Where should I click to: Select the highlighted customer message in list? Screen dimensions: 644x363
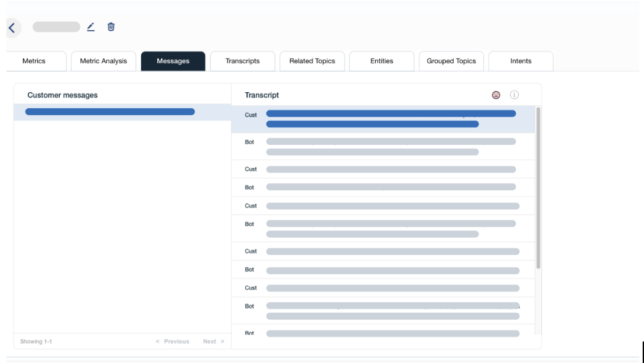click(x=110, y=112)
